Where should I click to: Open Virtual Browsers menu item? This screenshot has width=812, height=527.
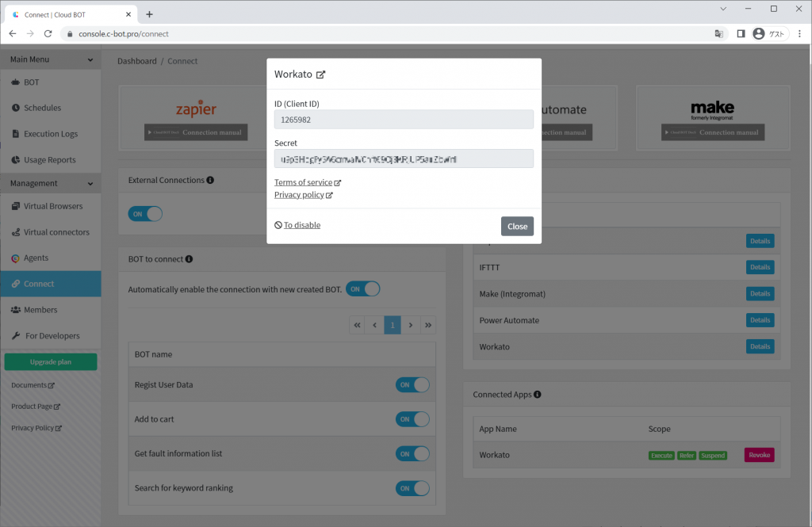(x=51, y=206)
